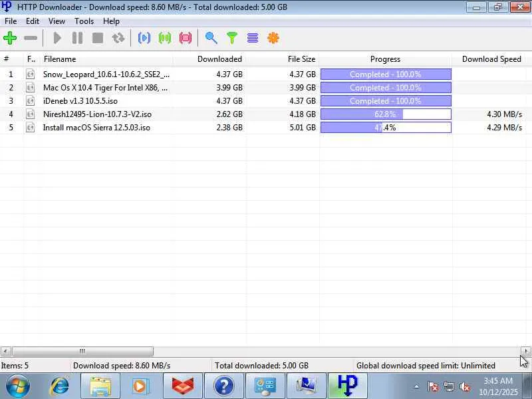Click the 47.4% progress bar

386,128
